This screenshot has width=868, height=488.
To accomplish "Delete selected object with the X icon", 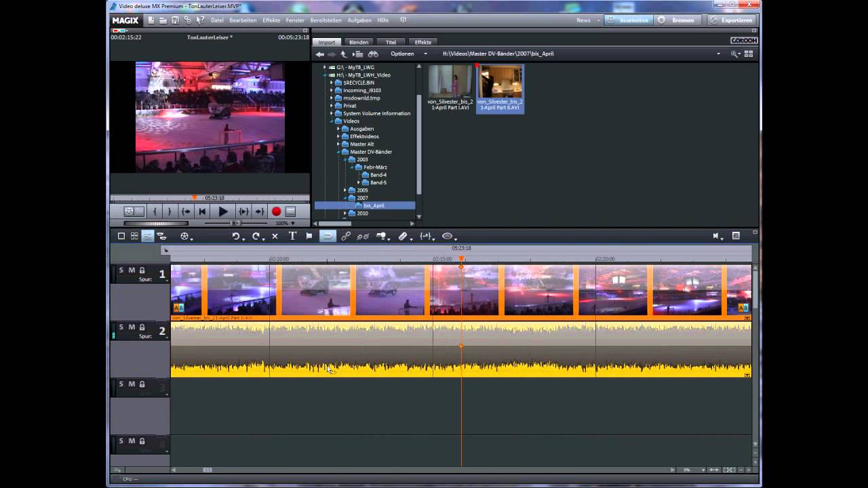I will (275, 236).
